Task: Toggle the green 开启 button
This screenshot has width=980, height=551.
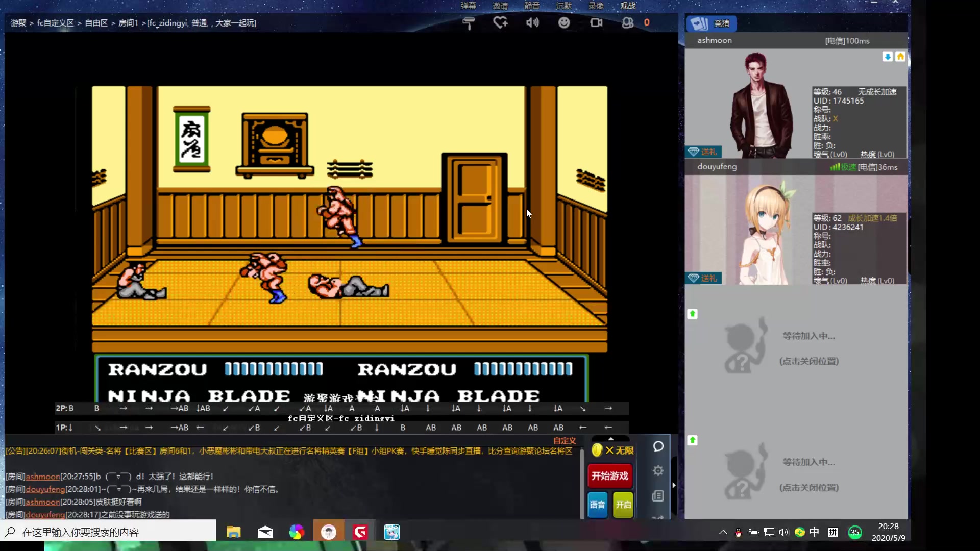Action: pyautogui.click(x=623, y=505)
